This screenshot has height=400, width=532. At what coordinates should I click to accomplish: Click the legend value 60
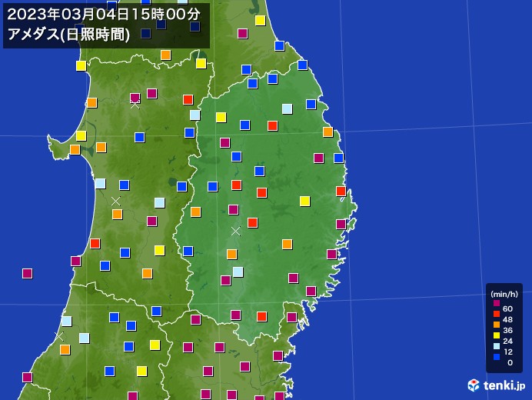[x=507, y=308]
